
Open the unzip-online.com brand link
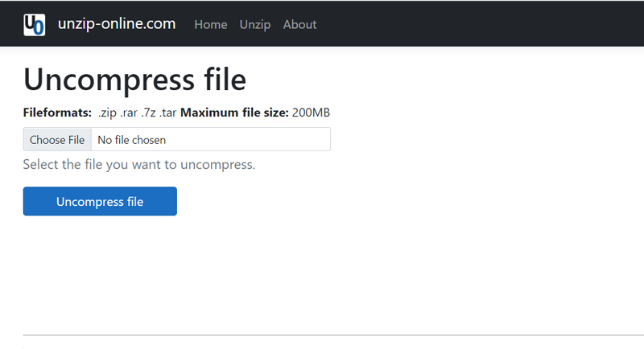click(116, 24)
